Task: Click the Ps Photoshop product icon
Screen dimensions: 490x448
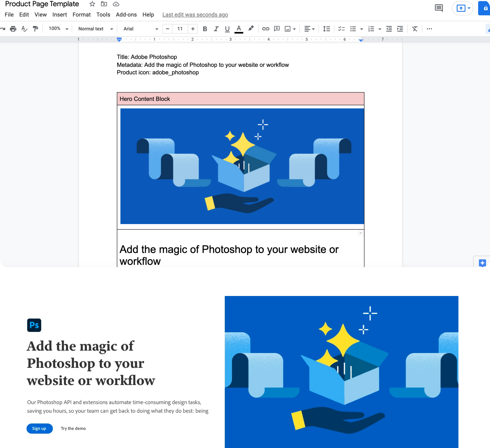Action: coord(34,325)
